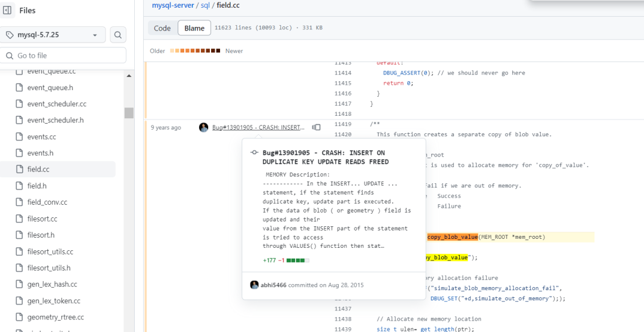Open the sql folder breadcrumb link
The height and width of the screenshot is (332, 644).
[205, 5]
